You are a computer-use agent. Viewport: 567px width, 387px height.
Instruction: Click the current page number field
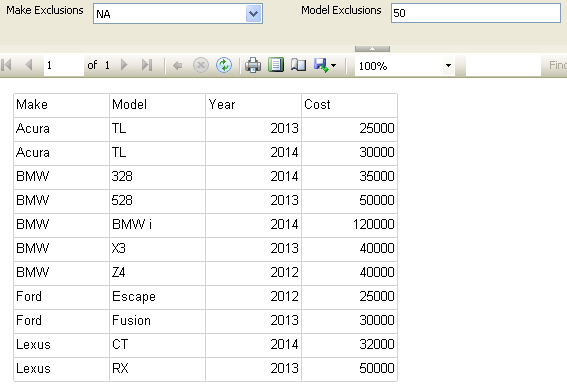[x=64, y=65]
